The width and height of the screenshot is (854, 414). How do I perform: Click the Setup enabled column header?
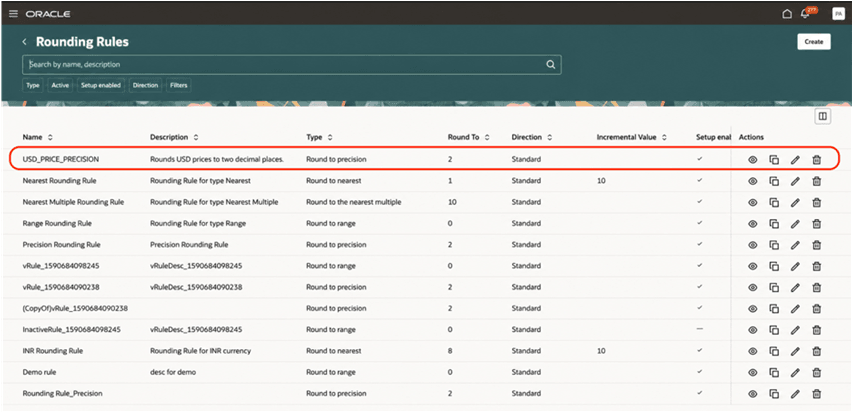pyautogui.click(x=713, y=137)
